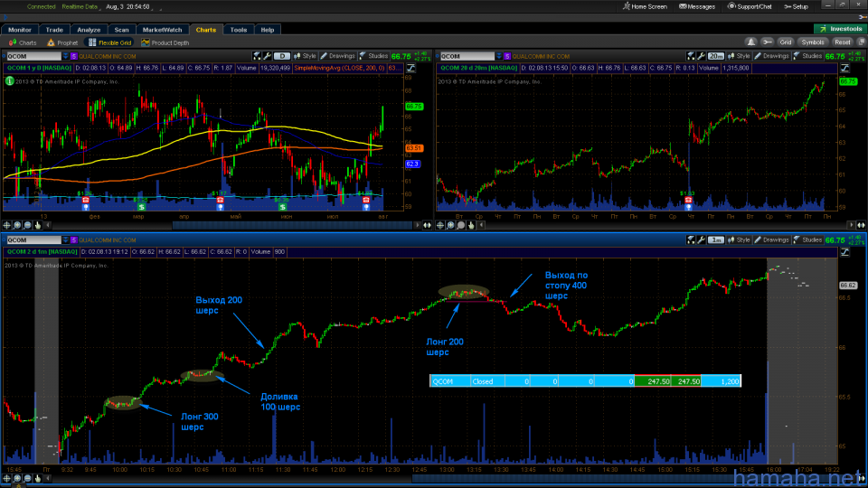Open Drawings menu on the daily chart
This screenshot has height=488, width=868.
click(337, 56)
